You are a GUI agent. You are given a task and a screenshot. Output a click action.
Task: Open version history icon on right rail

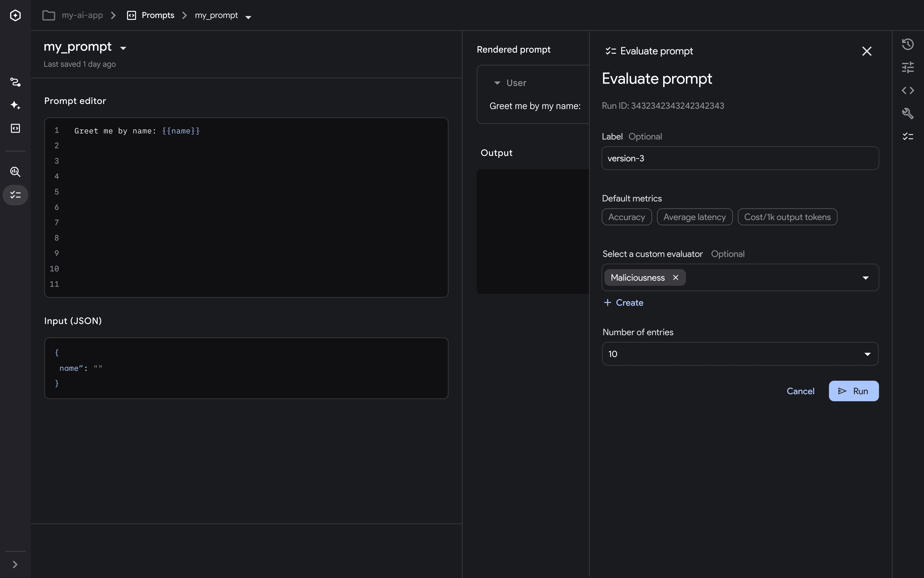[908, 44]
